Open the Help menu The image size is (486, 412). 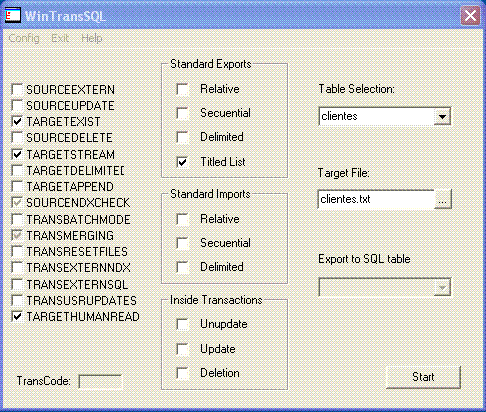coord(92,38)
